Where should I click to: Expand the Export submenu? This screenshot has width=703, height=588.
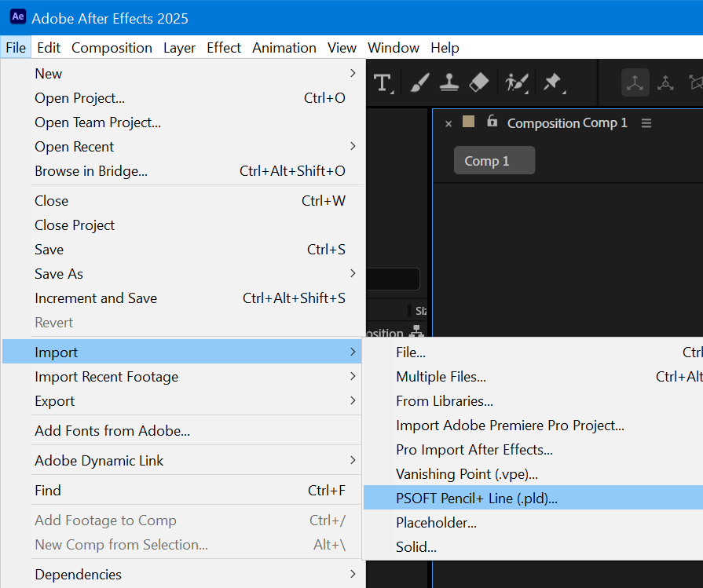point(183,400)
